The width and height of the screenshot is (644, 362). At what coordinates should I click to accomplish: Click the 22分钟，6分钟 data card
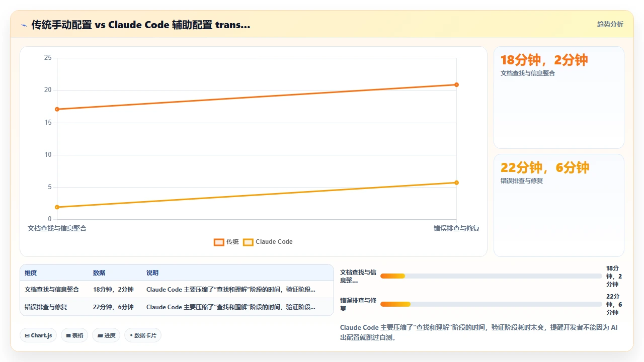click(x=559, y=205)
